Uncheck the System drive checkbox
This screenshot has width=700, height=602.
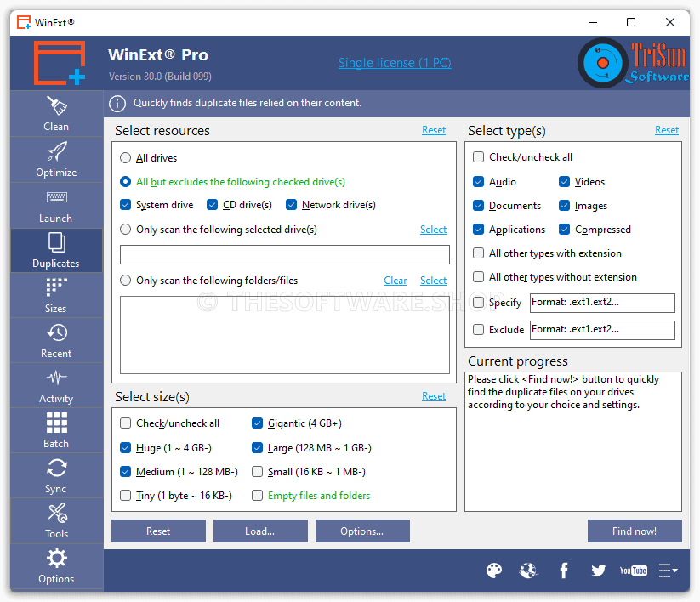125,205
